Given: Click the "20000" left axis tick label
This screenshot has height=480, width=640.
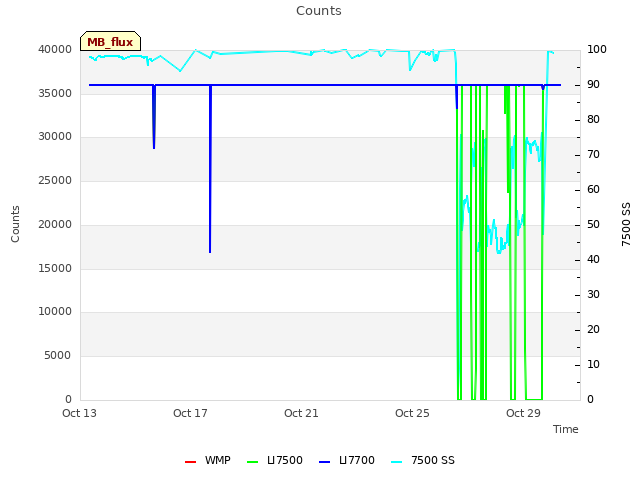Looking at the screenshot, I should pyautogui.click(x=55, y=224).
